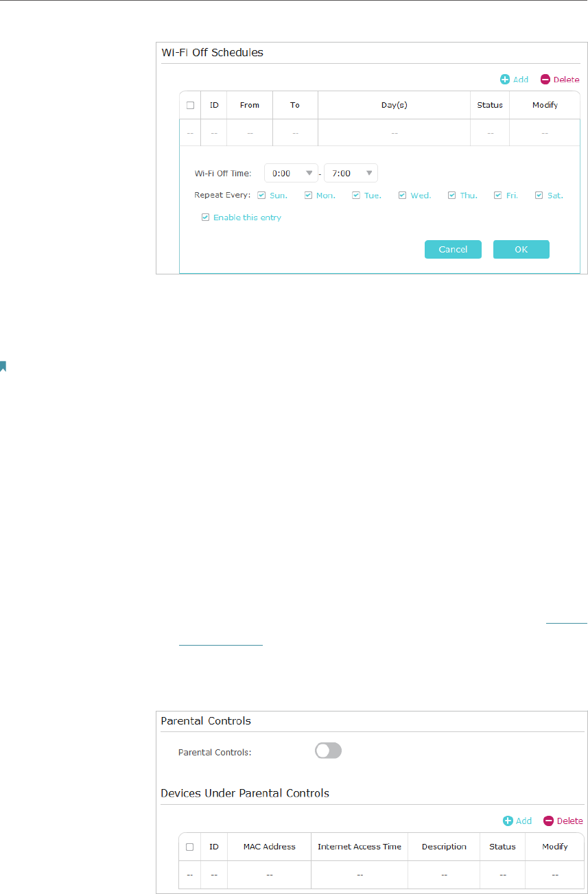Uncheck the Fri. repeat checkbox

coord(497,196)
